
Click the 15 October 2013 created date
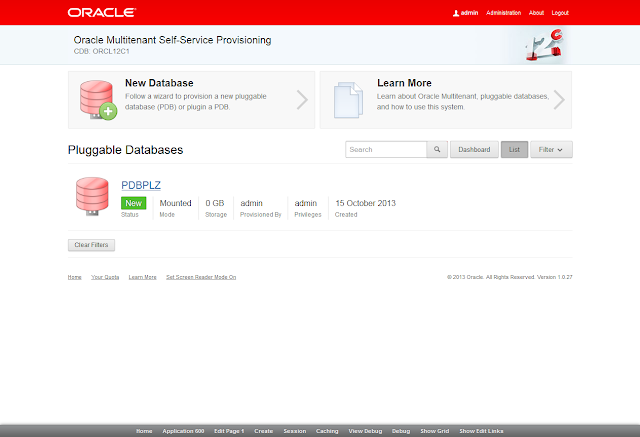point(365,203)
